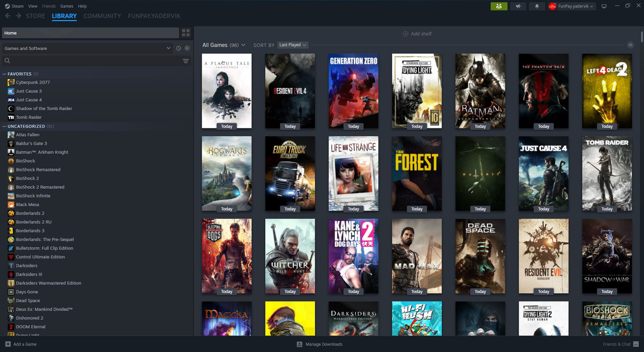This screenshot has width=644, height=352.
Task: Switch to the STORE tab
Action: [x=35, y=16]
